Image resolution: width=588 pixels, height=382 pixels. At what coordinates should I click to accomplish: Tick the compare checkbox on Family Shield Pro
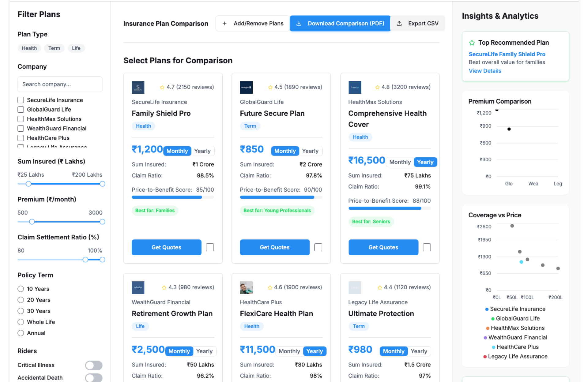click(210, 247)
